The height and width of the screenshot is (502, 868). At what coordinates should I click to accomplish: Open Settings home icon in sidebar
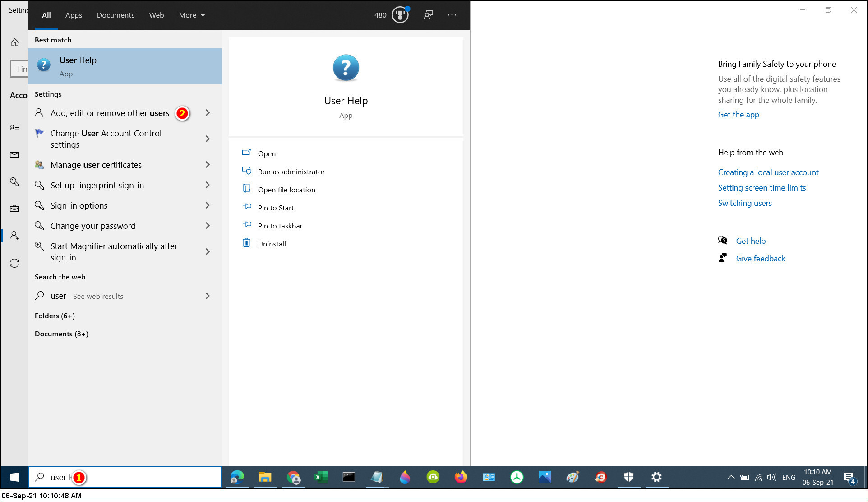[14, 42]
